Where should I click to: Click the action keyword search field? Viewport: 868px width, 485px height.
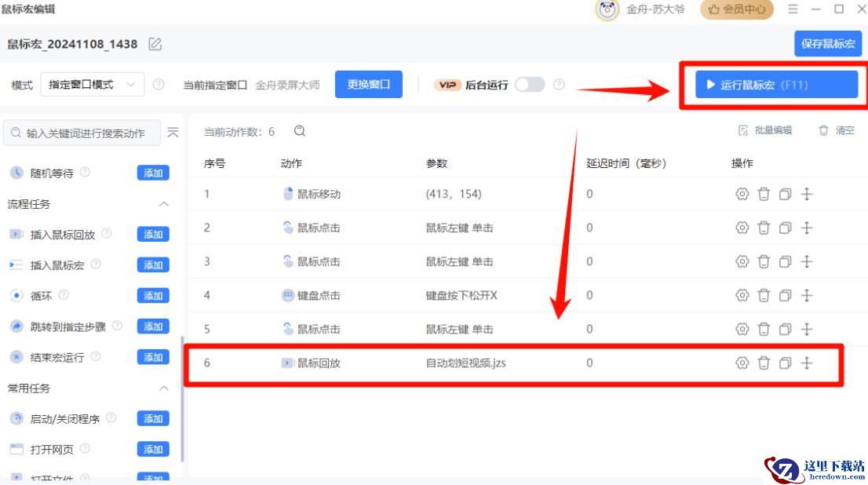85,133
